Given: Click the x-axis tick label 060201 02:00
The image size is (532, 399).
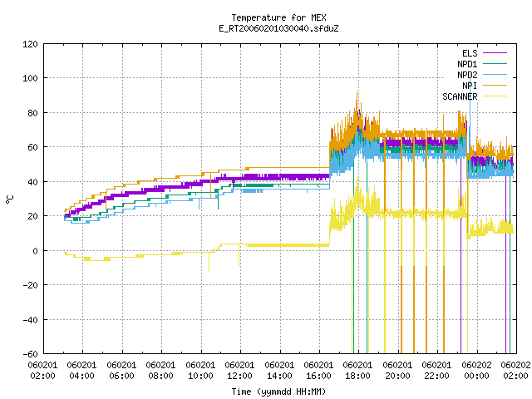Looking at the screenshot, I should pyautogui.click(x=42, y=371).
